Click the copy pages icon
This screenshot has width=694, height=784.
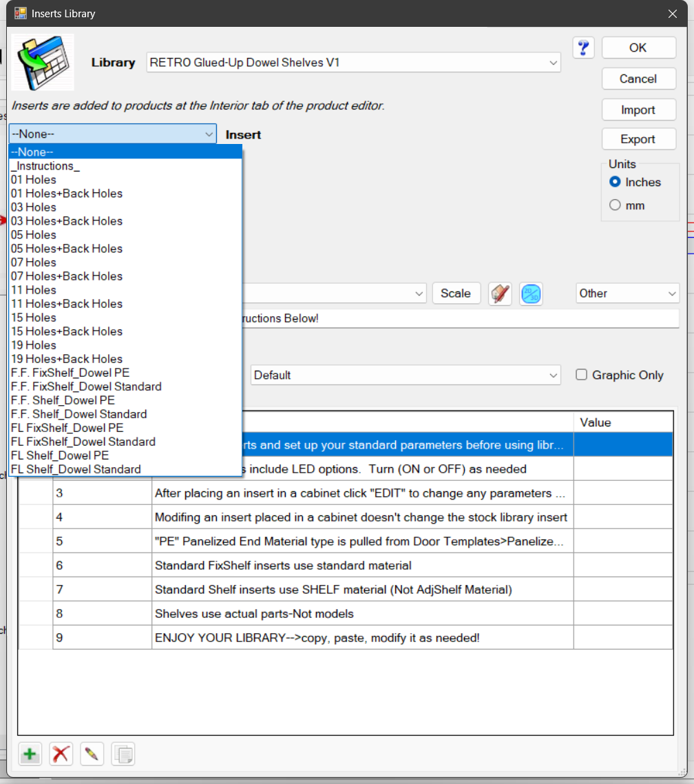click(x=123, y=754)
